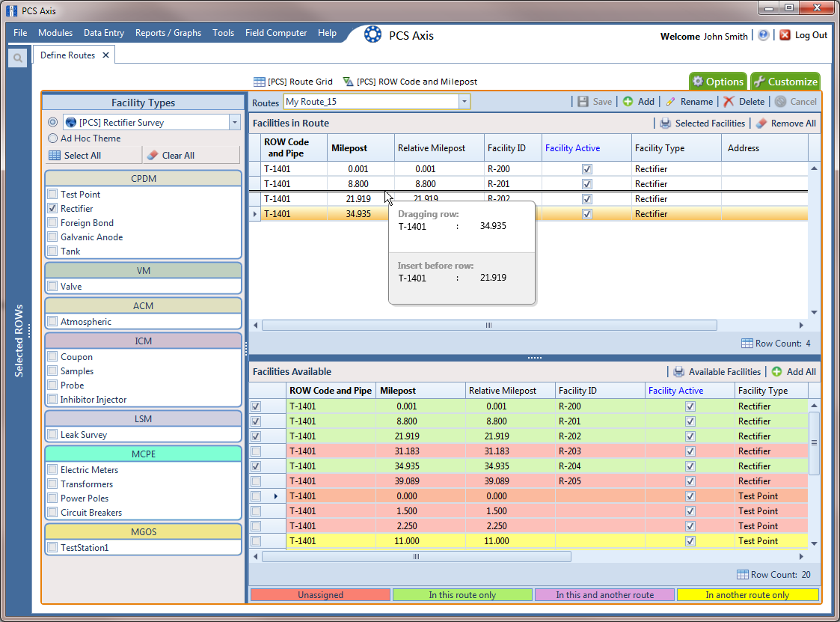Select the Route Grid layout icon
840x622 pixels.
(260, 82)
